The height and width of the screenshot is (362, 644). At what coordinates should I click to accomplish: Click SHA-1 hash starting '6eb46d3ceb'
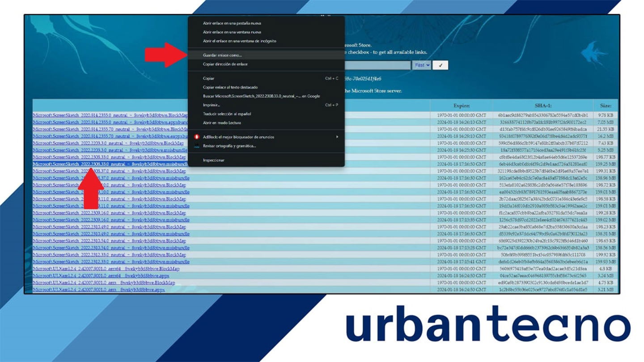click(543, 164)
